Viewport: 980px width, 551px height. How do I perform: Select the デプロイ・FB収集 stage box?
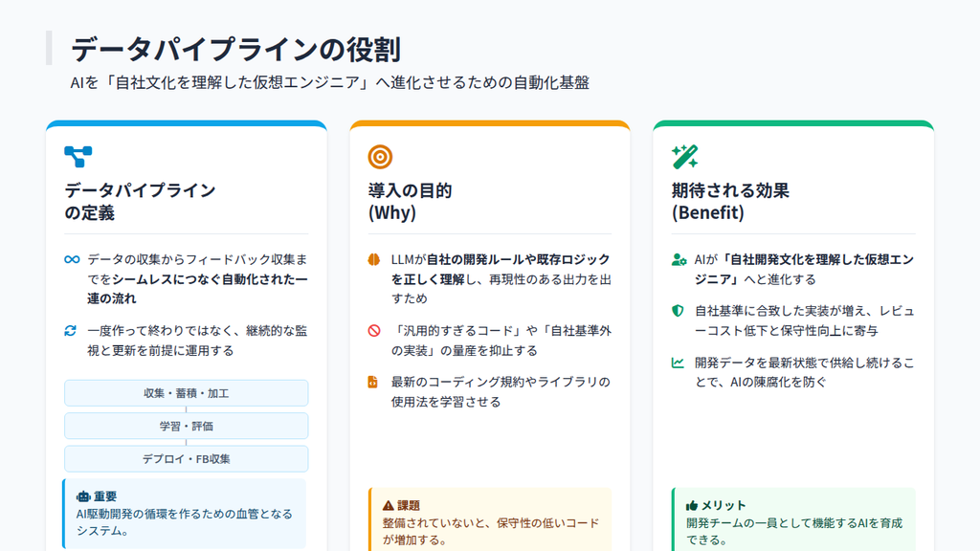tap(187, 458)
